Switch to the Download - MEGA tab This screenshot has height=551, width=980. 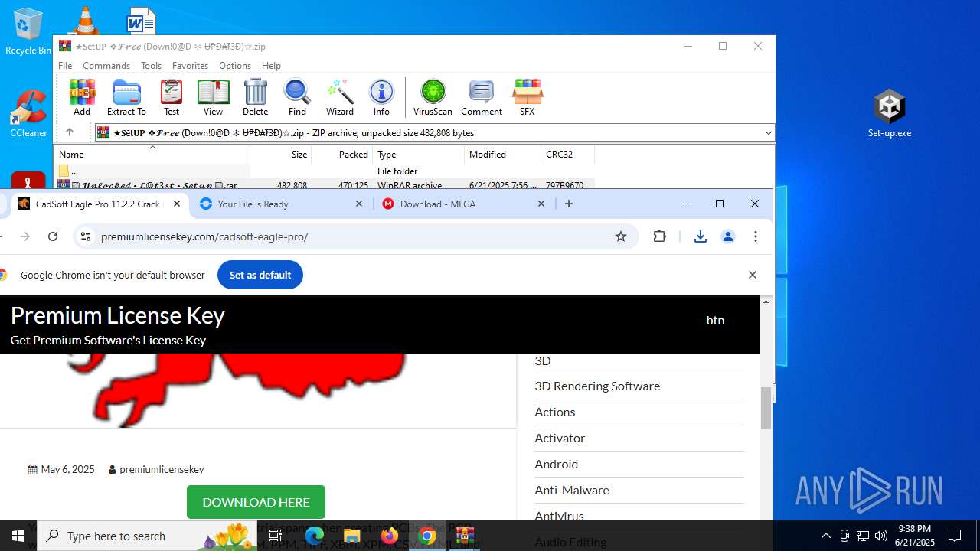point(464,204)
